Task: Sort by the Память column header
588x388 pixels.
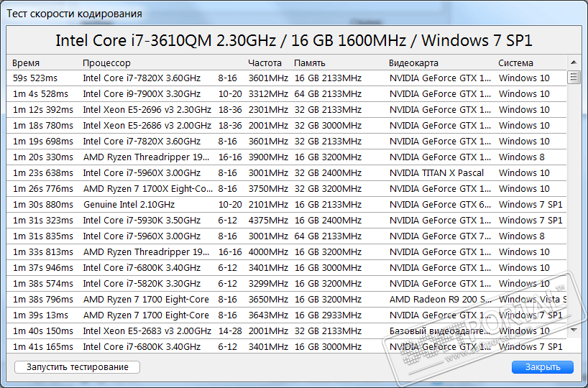Action: click(x=309, y=63)
